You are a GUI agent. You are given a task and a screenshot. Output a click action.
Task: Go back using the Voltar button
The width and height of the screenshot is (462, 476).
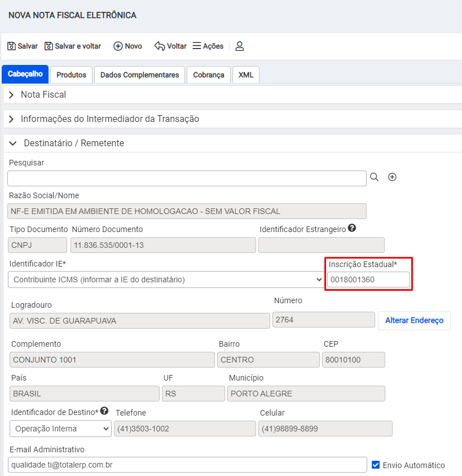click(170, 46)
